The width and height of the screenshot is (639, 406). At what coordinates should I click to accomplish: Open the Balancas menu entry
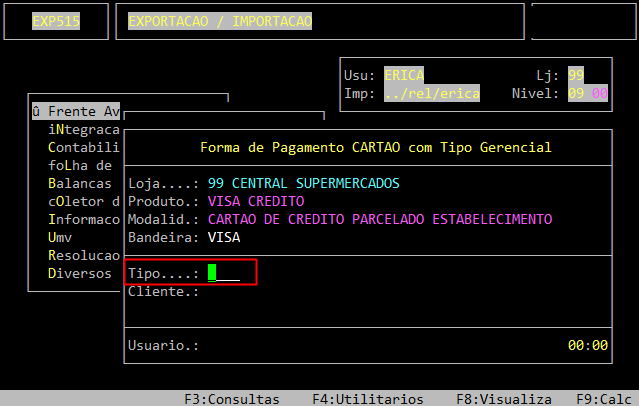coord(79,184)
